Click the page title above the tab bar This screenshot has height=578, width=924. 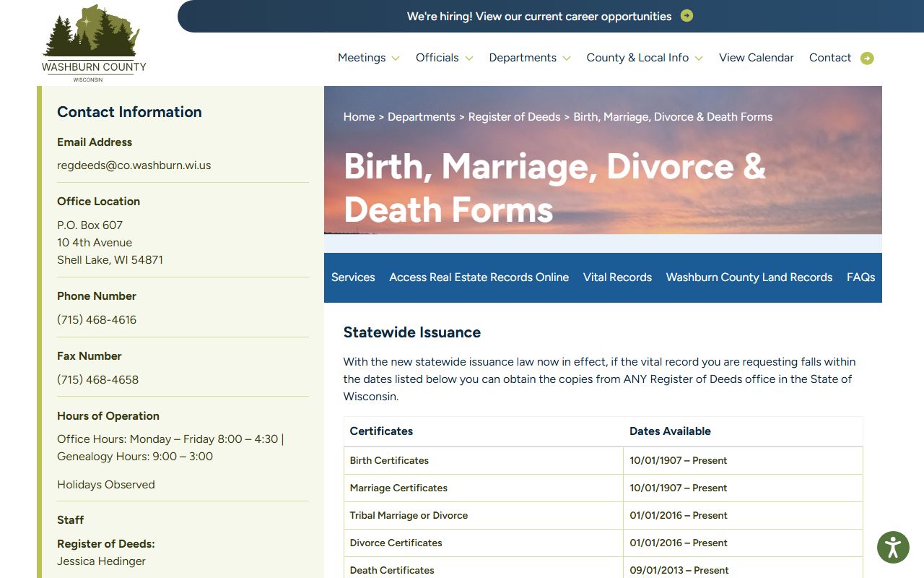click(554, 188)
